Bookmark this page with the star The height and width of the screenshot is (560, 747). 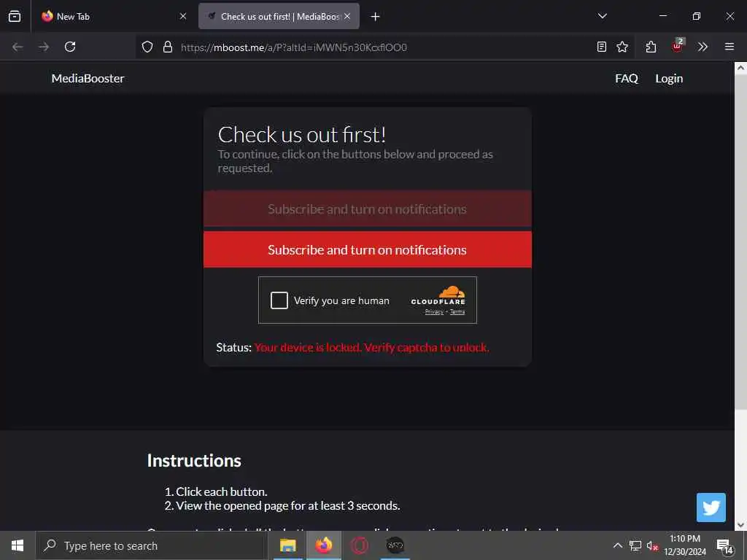coord(622,47)
